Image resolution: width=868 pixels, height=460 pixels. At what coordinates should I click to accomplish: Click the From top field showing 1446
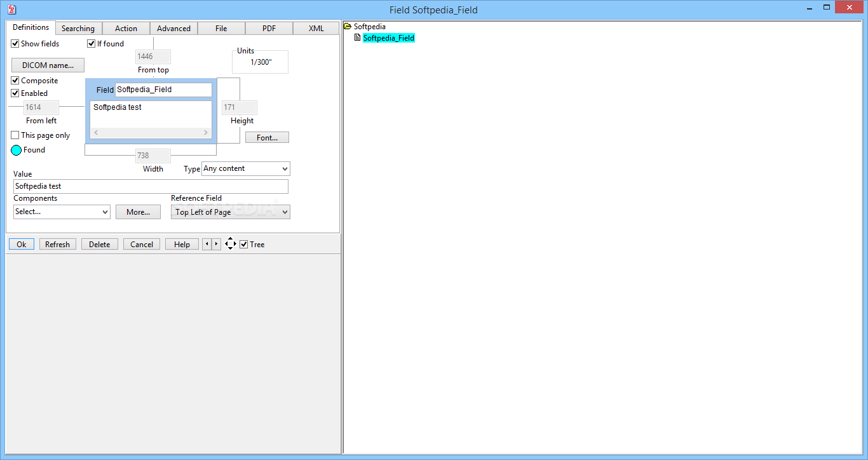(153, 57)
